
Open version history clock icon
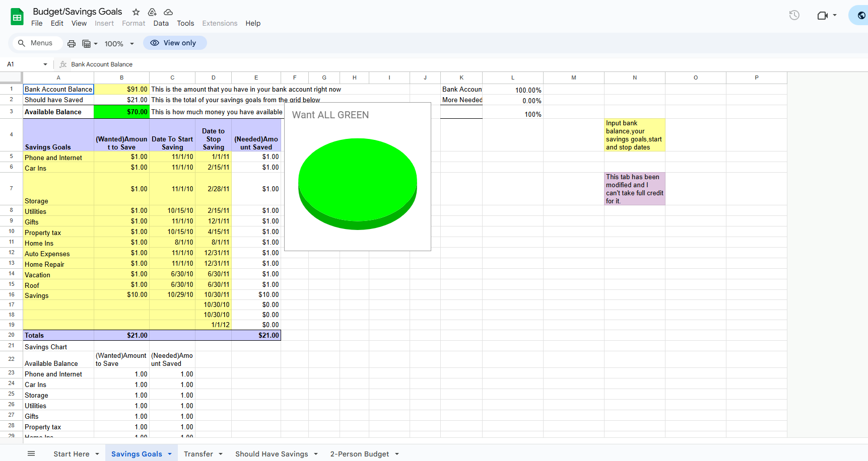tap(794, 16)
